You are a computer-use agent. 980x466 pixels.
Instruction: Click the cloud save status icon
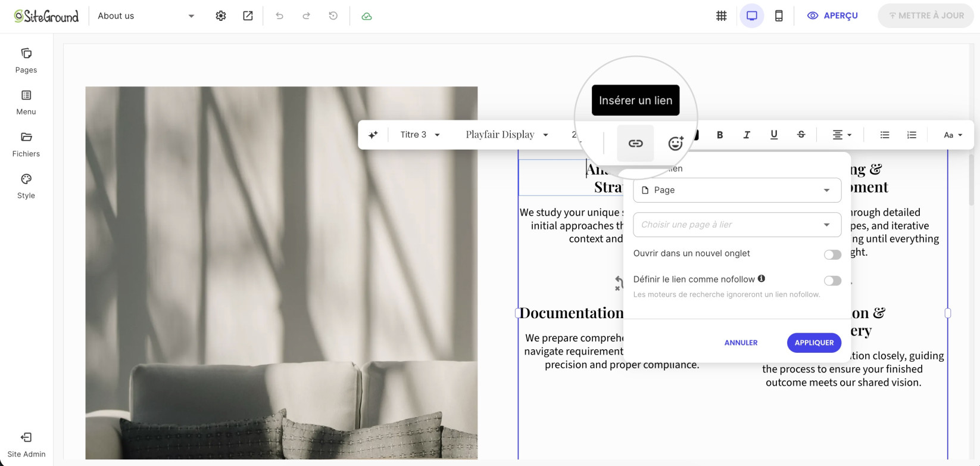[367, 16]
